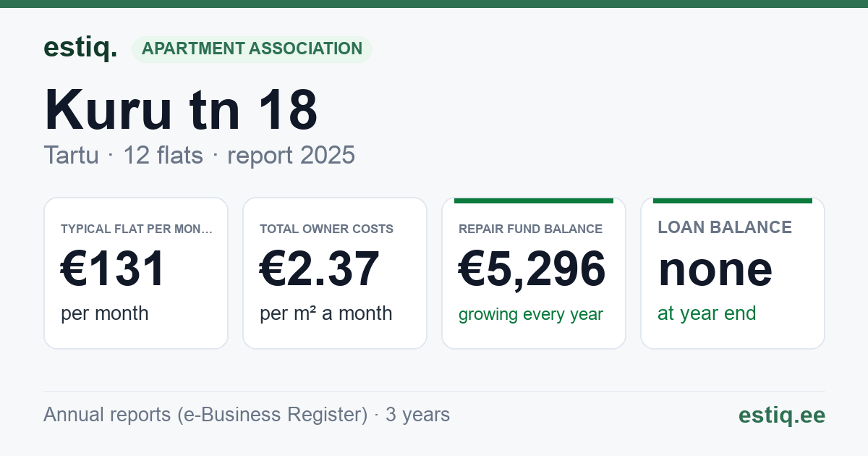
Task: Click the 'growing every year' text
Action: pos(531,315)
